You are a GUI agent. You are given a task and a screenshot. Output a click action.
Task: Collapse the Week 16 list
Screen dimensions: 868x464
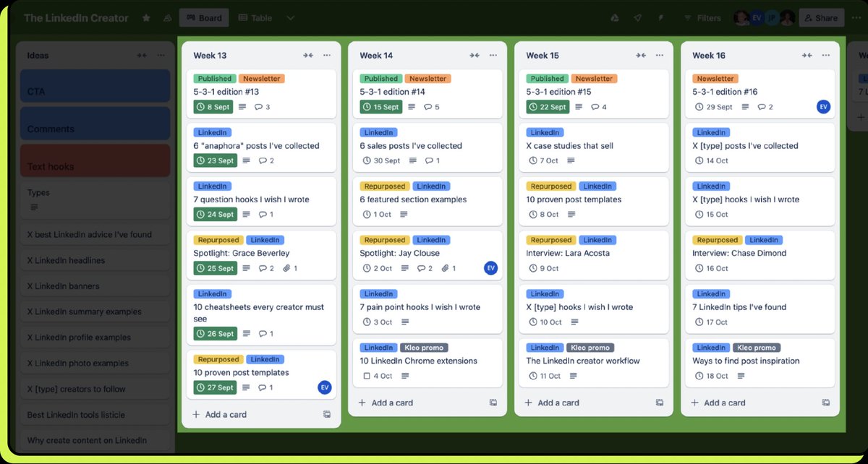click(807, 56)
